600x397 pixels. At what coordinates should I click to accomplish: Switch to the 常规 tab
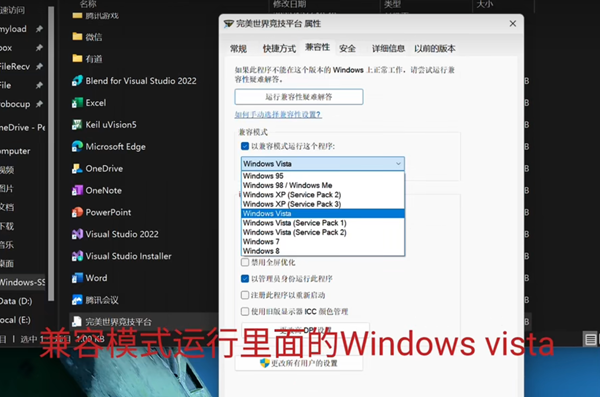pyautogui.click(x=238, y=49)
